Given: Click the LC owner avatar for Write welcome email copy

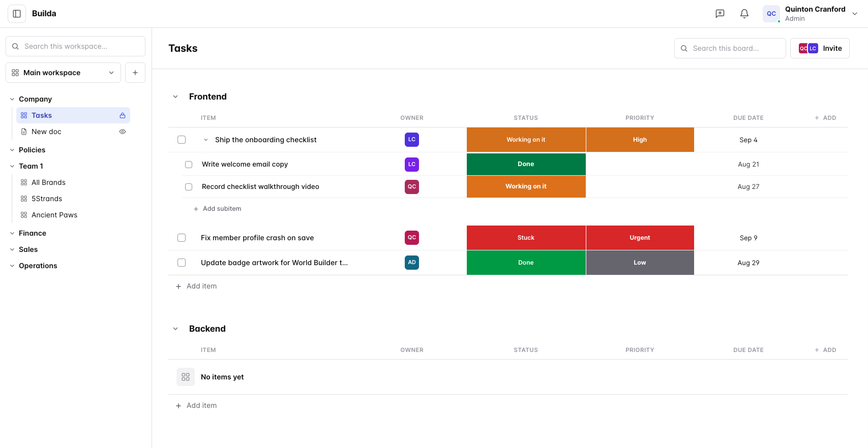Looking at the screenshot, I should click(412, 164).
